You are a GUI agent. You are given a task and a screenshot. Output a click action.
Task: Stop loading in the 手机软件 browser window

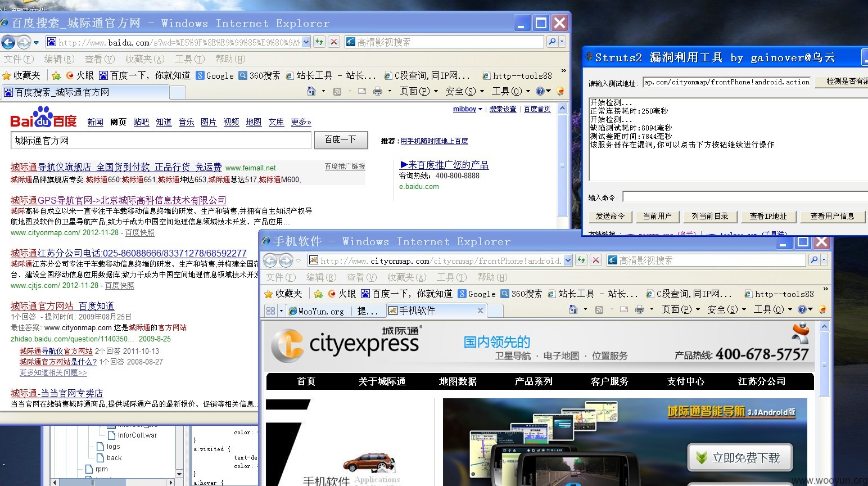pyautogui.click(x=596, y=260)
